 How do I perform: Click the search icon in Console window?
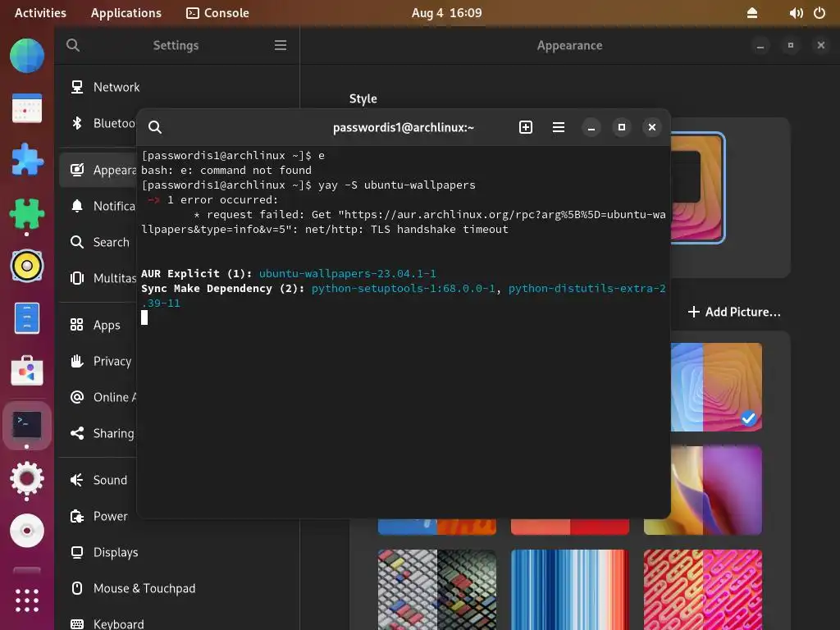(155, 127)
